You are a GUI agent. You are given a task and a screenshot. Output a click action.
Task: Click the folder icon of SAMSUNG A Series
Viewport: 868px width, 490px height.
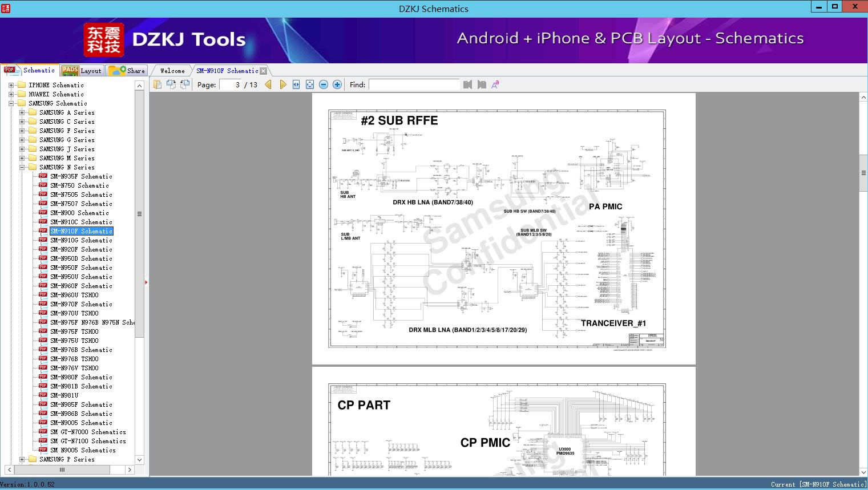click(x=33, y=112)
